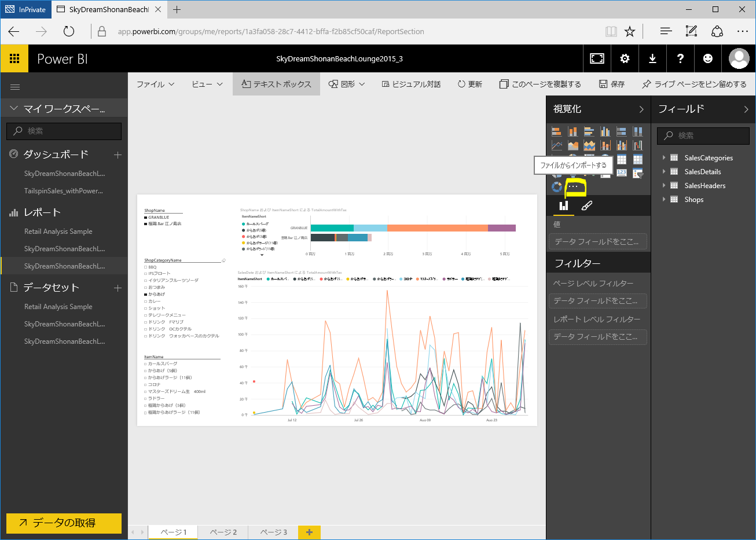Collapse the フィールド pane chevron
Viewport: 756px width, 540px height.
click(x=746, y=109)
